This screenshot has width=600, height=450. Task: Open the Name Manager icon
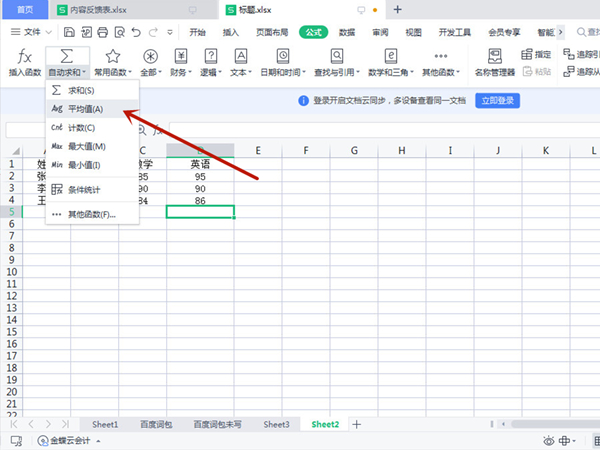[494, 56]
